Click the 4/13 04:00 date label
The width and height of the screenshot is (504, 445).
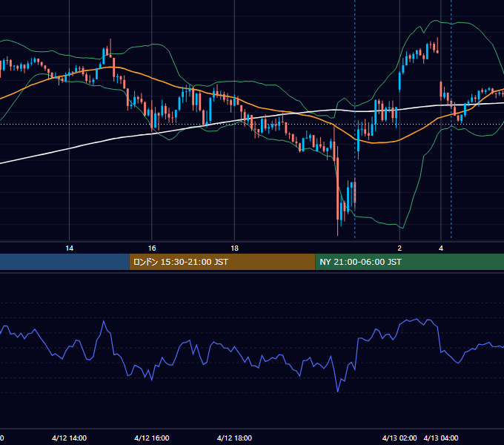click(441, 438)
